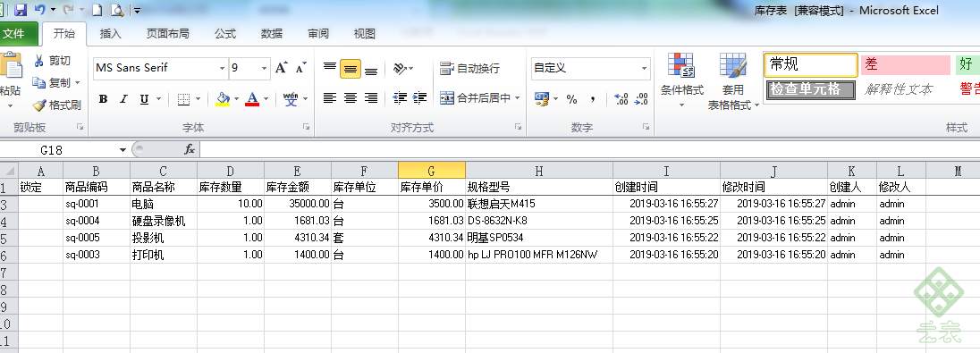The image size is (980, 353).
Task: Expand font color dropdown arrow
Action: (266, 98)
